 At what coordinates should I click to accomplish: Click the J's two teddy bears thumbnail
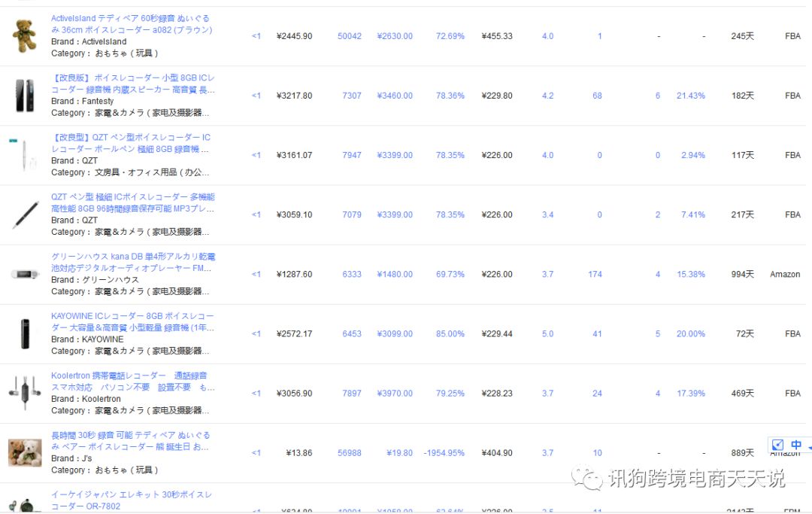25,452
